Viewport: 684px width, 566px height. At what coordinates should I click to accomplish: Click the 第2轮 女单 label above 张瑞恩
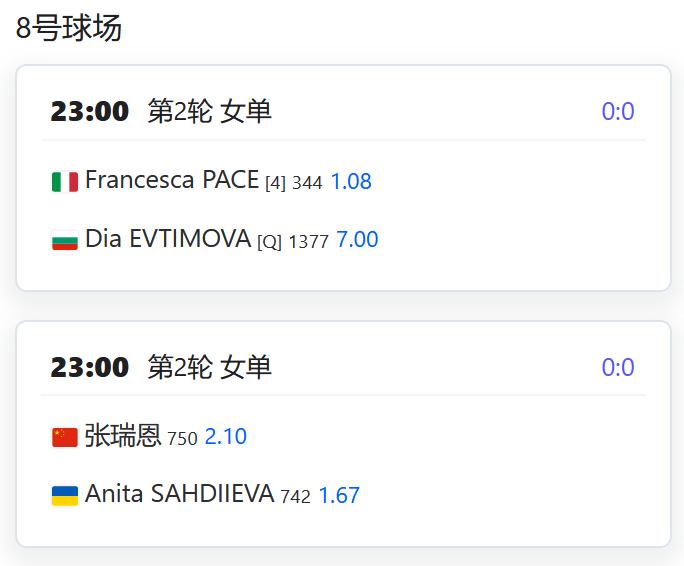(210, 368)
